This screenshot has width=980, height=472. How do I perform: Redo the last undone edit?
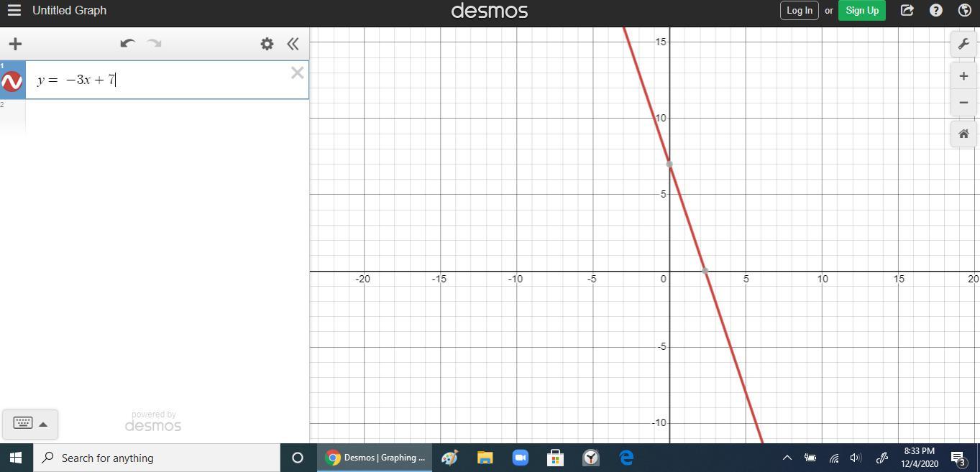click(x=154, y=44)
